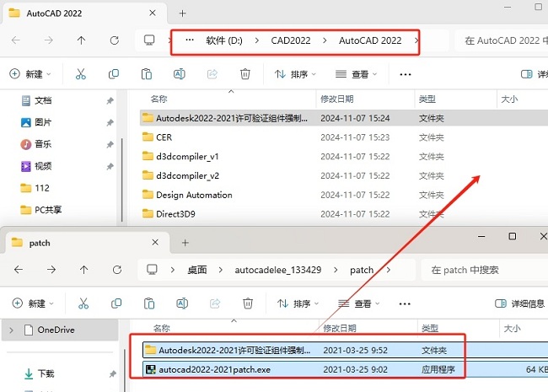Go back in patch window

[19, 270]
